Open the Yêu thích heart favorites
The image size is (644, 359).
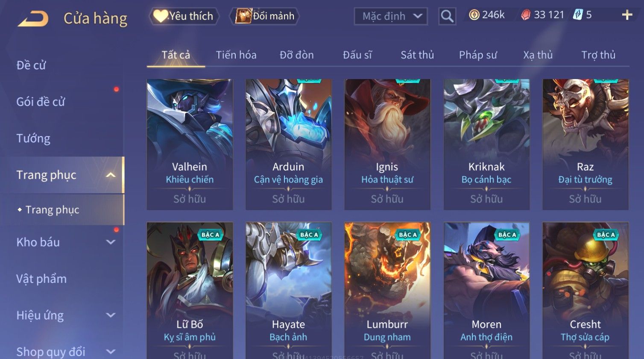184,16
